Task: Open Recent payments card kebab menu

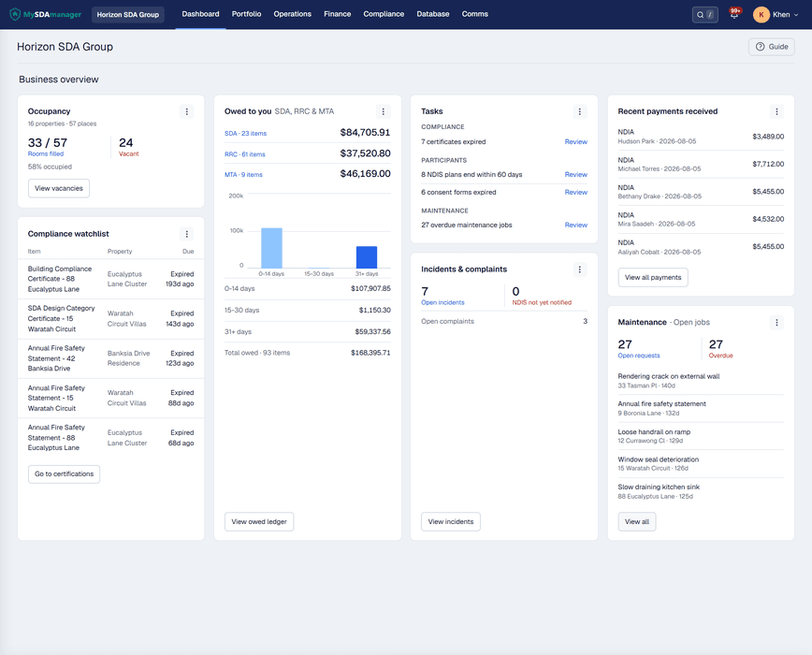Action: (x=776, y=111)
